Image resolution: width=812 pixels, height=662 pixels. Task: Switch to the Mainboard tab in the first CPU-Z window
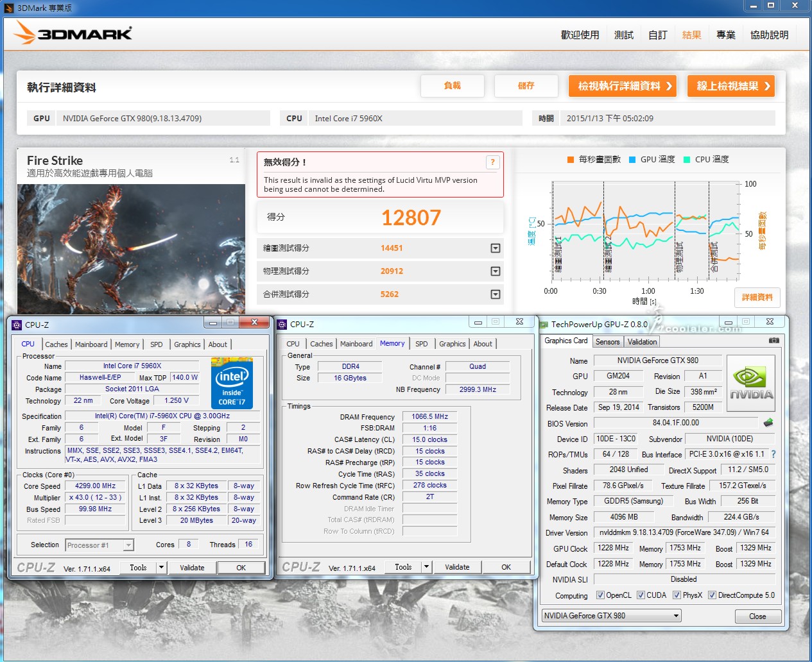pos(91,344)
